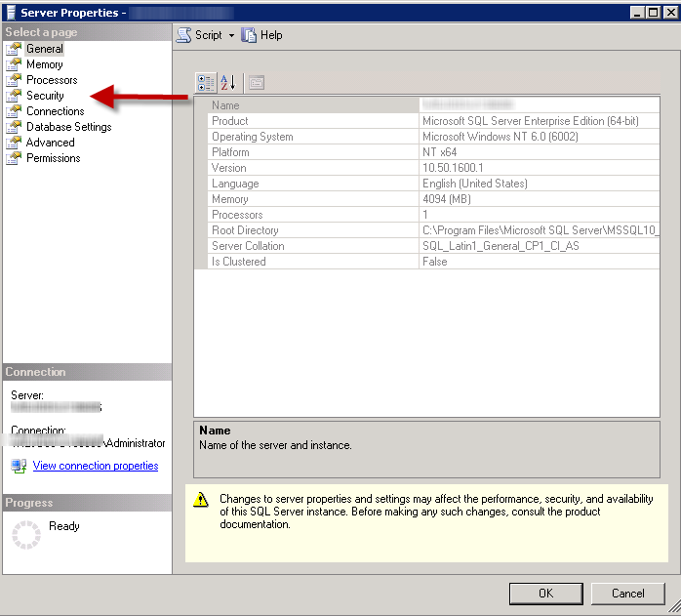Image resolution: width=681 pixels, height=616 pixels.
Task: Click the Alphabetical sort icon
Action: [228, 83]
